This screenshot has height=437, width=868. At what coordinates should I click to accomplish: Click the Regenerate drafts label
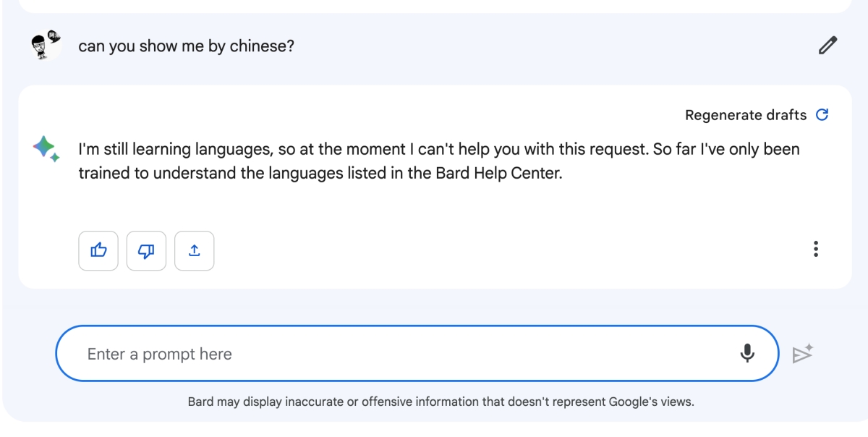[745, 115]
